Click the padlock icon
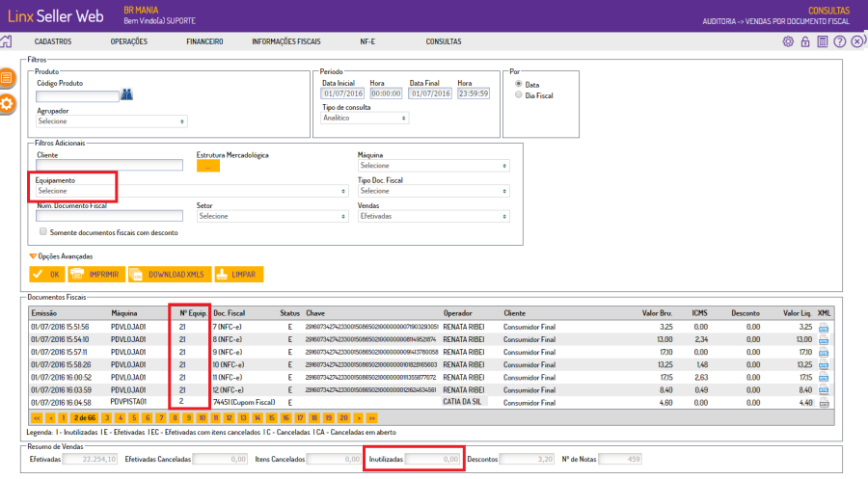Viewport: 868px width, 479px height. point(805,41)
